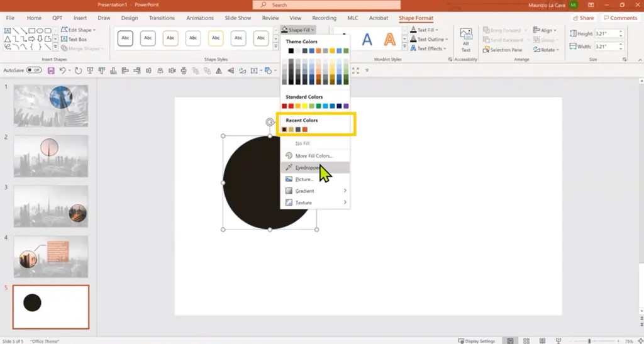Select the right arrow shape in gallery
Image resolution: width=644 pixels, height=344 pixels.
pos(32,39)
